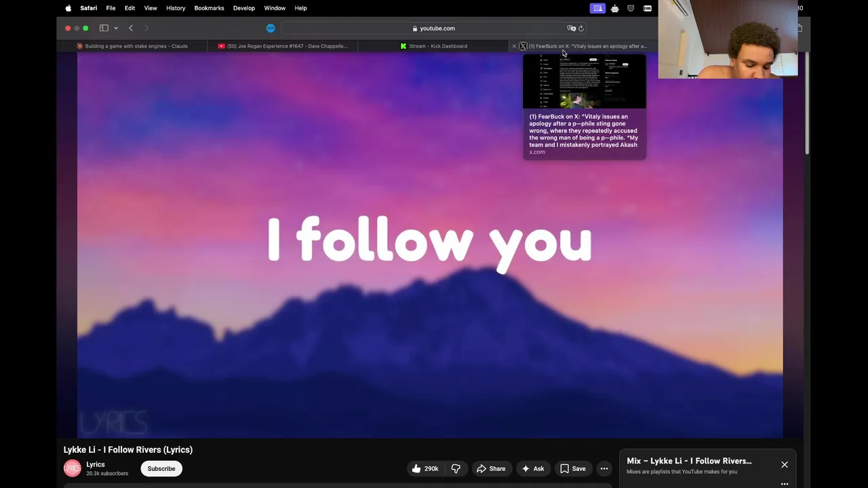Click the robot icon in the menu bar

coord(614,8)
